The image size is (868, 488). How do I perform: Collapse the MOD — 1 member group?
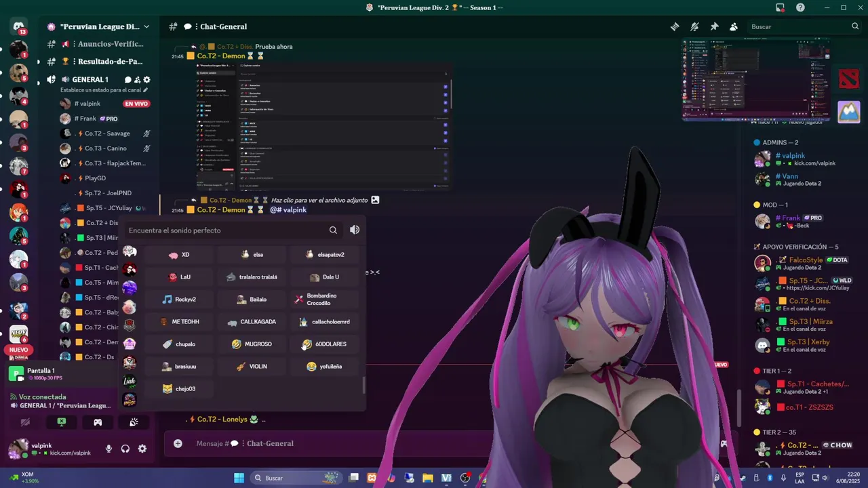770,205
